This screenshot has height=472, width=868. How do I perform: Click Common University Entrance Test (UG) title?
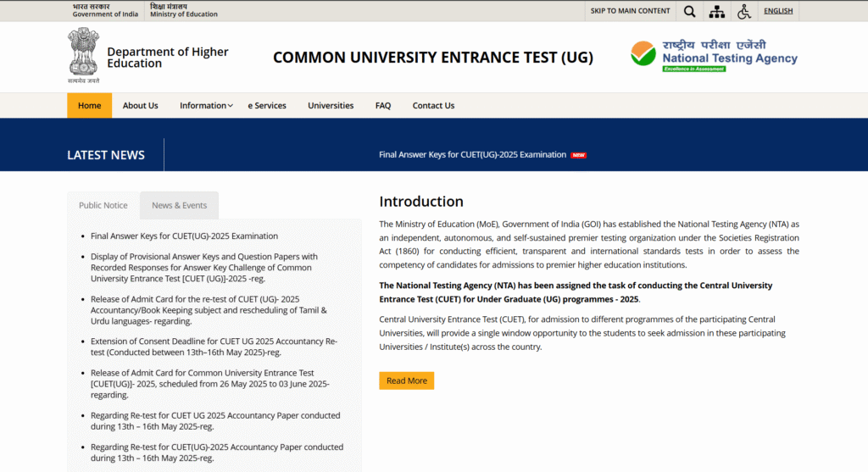pos(433,58)
